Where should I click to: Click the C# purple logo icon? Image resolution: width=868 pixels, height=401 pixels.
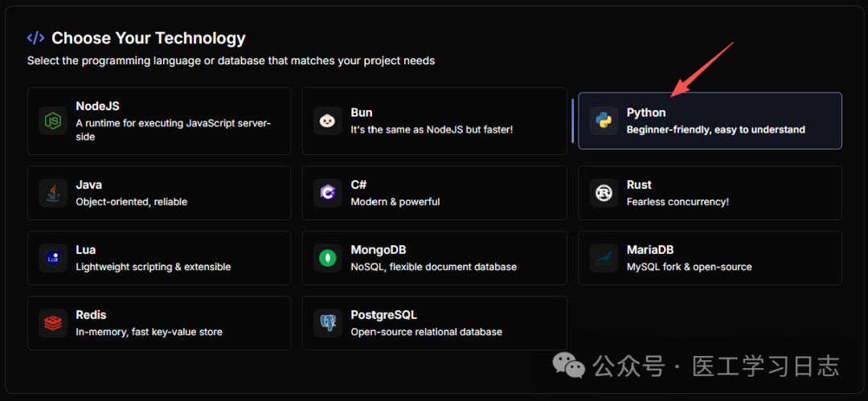[x=328, y=193]
